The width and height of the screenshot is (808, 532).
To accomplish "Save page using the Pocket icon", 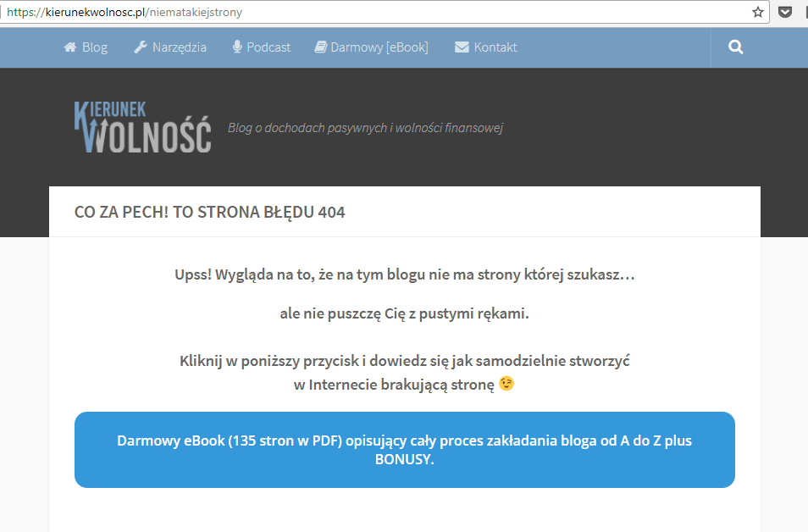I will 784,12.
